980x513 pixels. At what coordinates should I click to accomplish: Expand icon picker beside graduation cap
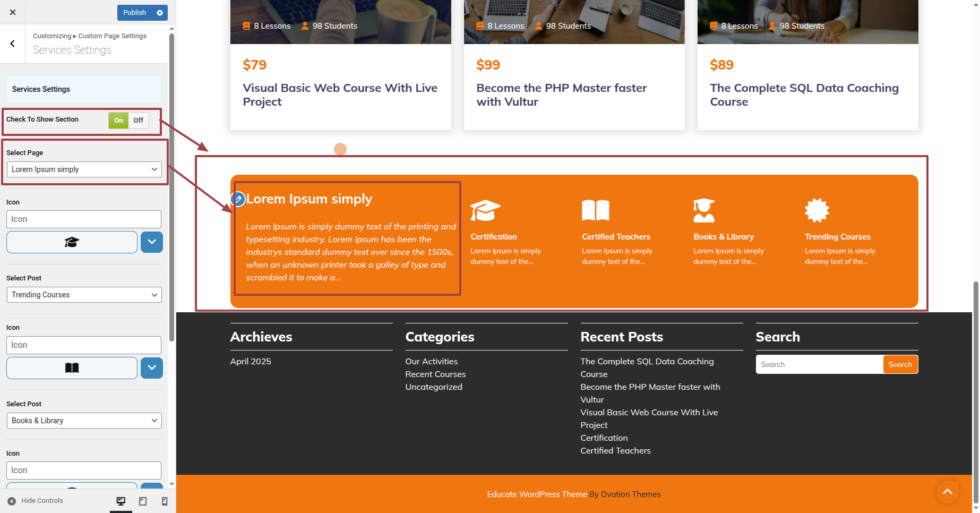tap(152, 242)
